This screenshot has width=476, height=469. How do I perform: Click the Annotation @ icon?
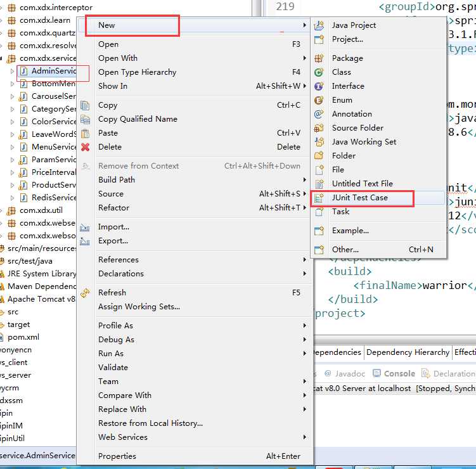[319, 114]
